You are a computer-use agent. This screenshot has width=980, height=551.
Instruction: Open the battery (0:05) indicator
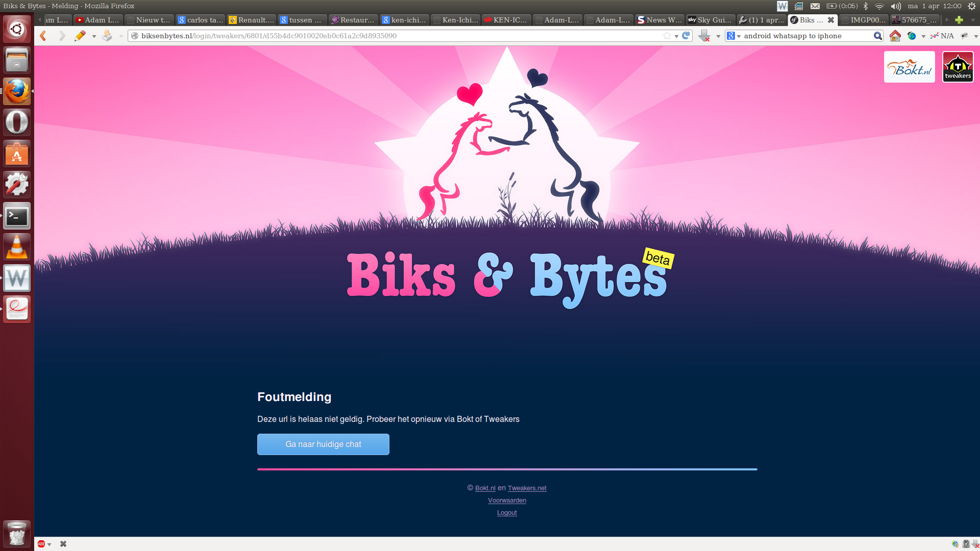[842, 6]
